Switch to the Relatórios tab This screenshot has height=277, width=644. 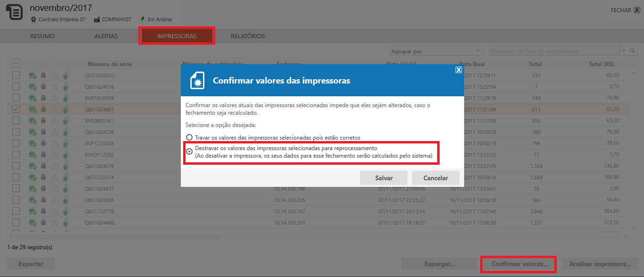[248, 36]
